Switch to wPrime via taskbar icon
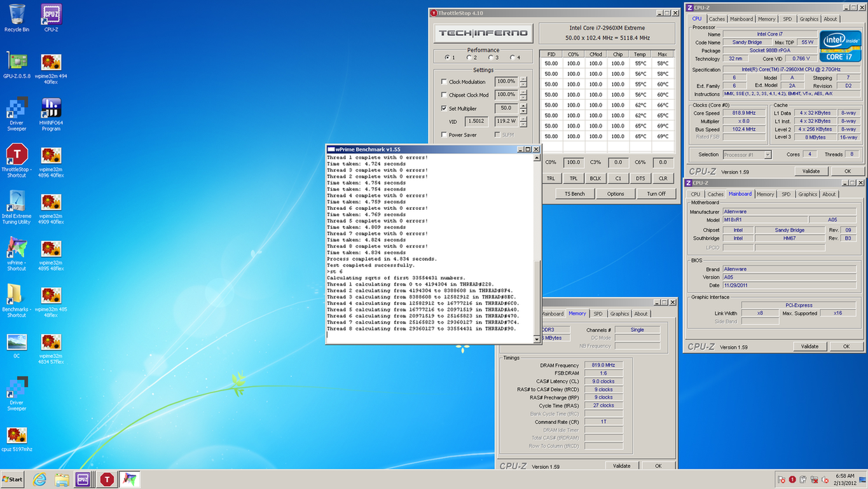 [x=130, y=479]
